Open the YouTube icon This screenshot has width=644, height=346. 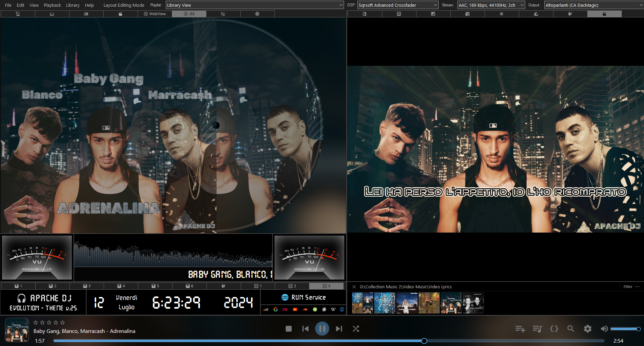(x=295, y=309)
